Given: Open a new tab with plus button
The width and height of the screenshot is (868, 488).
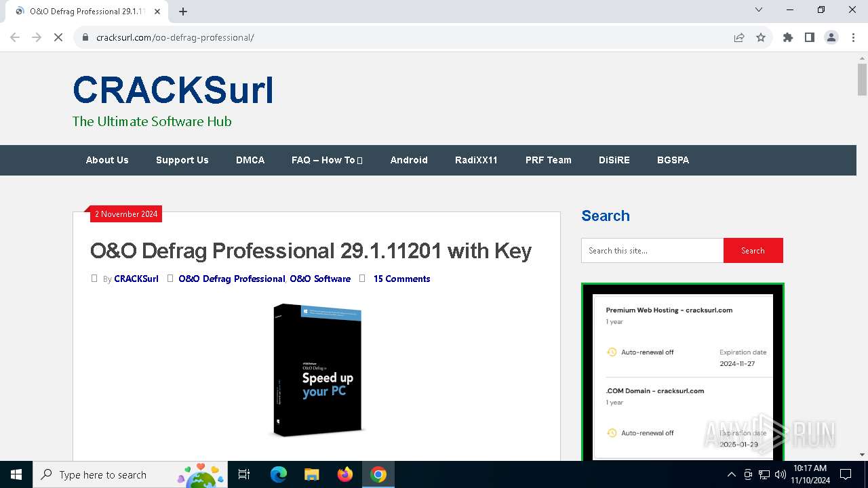Looking at the screenshot, I should pyautogui.click(x=183, y=11).
